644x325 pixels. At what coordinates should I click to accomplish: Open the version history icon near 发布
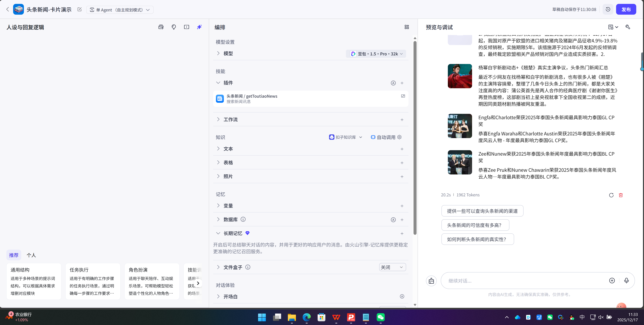608,9
